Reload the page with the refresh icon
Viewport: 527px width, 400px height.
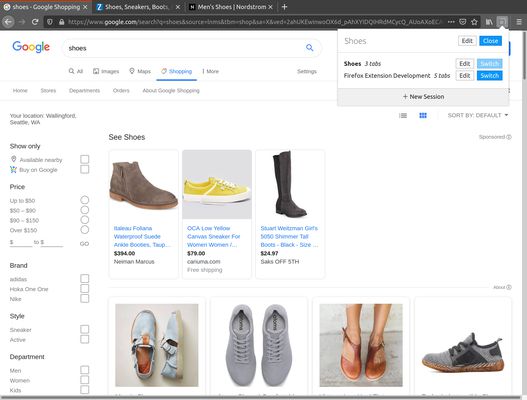35,22
